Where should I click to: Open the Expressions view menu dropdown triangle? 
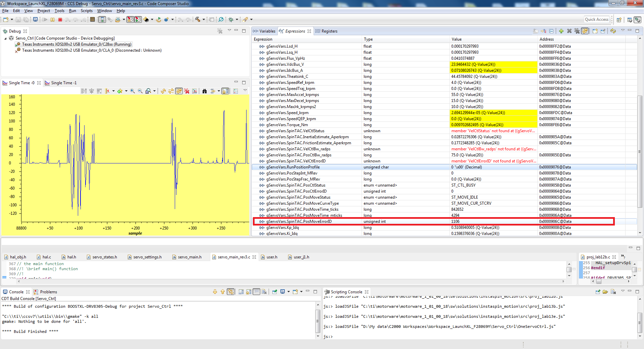tap(623, 31)
